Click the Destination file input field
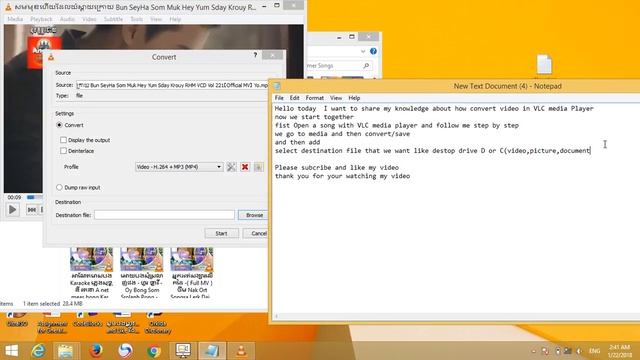This screenshot has height=360, width=640. tap(164, 215)
